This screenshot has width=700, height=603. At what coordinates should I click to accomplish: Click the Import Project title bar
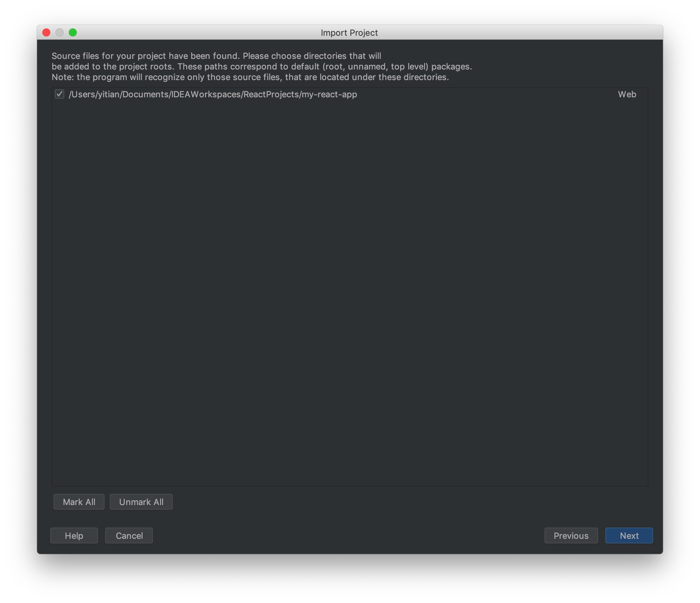[x=349, y=32]
